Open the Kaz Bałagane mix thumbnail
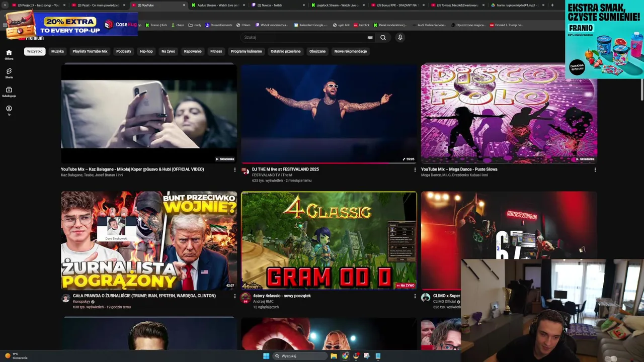This screenshot has height=362, width=644. 149,114
